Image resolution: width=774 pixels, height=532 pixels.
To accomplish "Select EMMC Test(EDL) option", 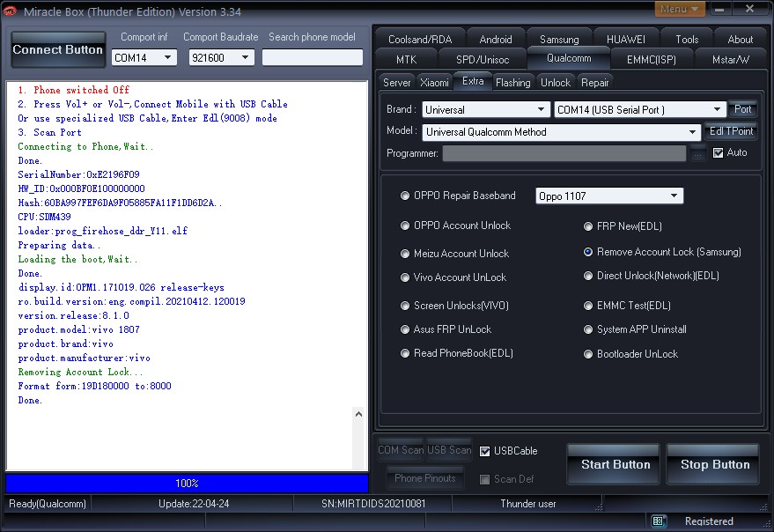I will [x=588, y=306].
